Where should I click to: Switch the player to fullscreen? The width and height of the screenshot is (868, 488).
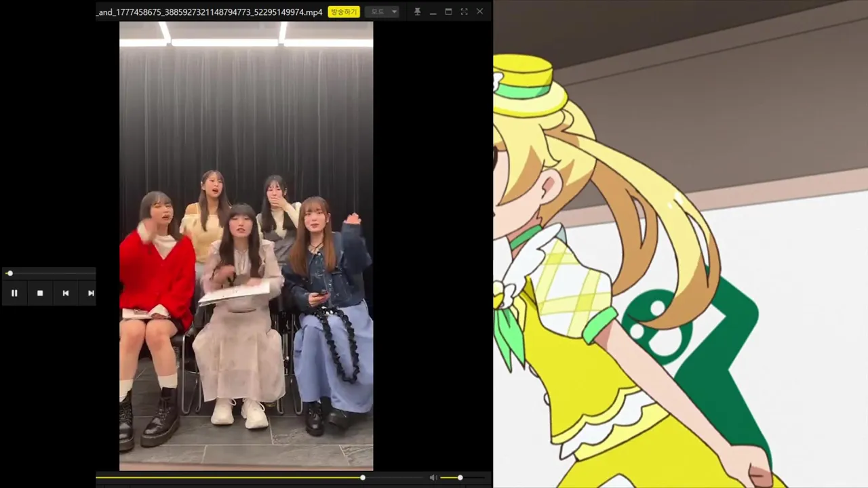pyautogui.click(x=464, y=12)
